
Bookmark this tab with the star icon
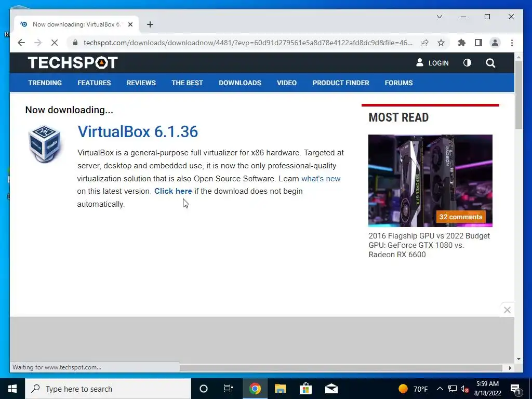click(x=441, y=43)
